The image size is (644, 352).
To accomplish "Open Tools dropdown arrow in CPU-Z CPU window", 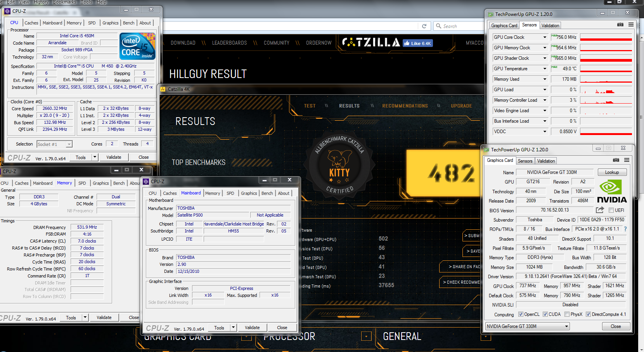I will point(95,157).
